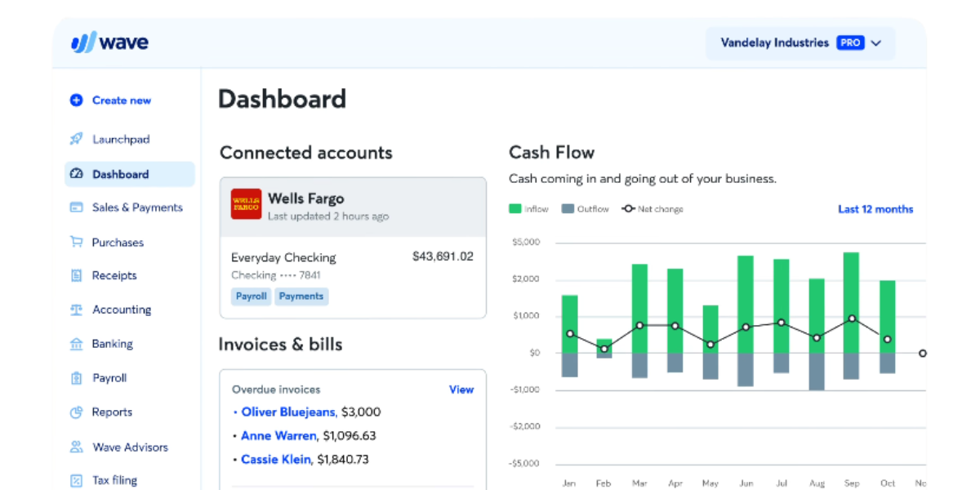
Task: Change the Last 12 months time range
Action: (x=875, y=209)
